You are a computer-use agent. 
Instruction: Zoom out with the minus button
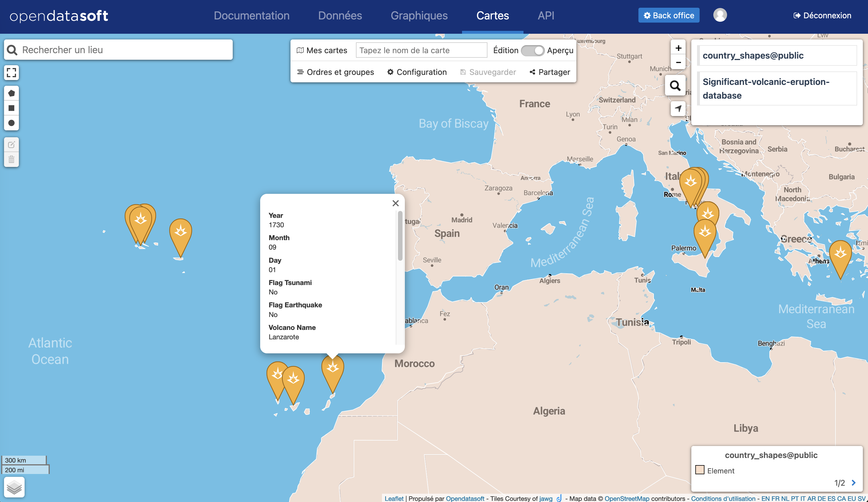point(678,63)
